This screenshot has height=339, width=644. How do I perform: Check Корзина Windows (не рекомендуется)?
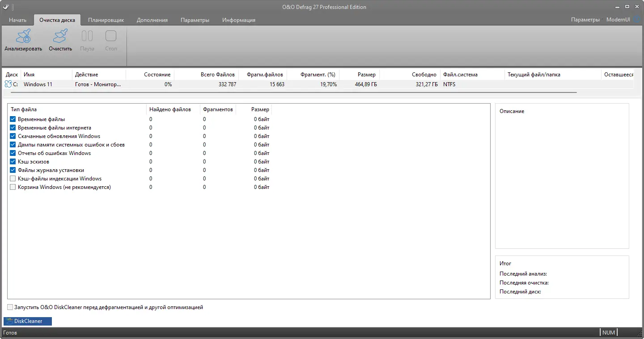(13, 187)
